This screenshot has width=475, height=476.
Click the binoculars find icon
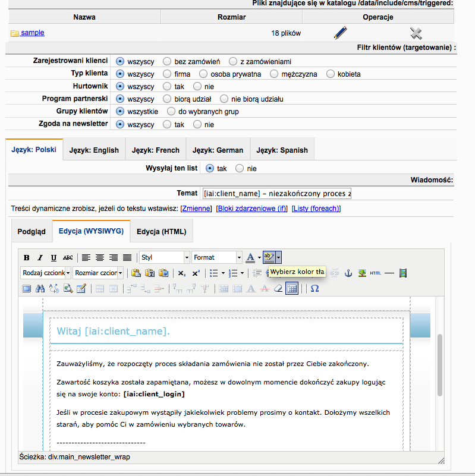point(40,288)
